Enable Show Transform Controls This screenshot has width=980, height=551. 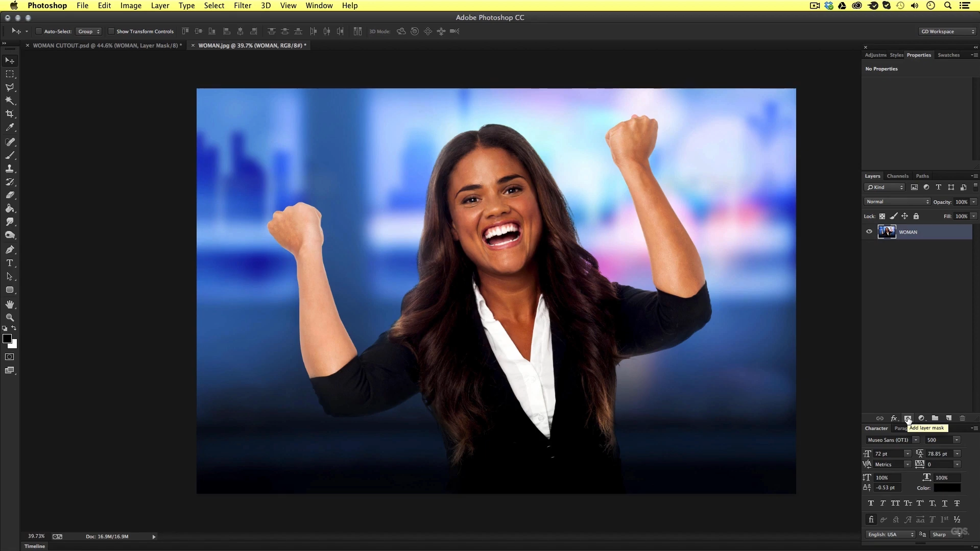click(111, 31)
